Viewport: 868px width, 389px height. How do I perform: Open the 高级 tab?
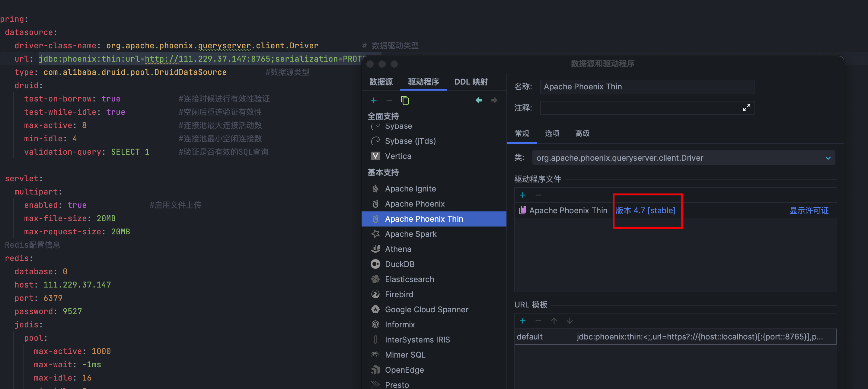pos(582,133)
